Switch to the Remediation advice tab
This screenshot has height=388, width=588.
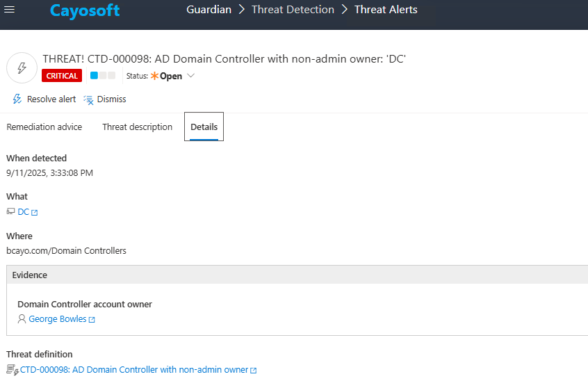(44, 127)
